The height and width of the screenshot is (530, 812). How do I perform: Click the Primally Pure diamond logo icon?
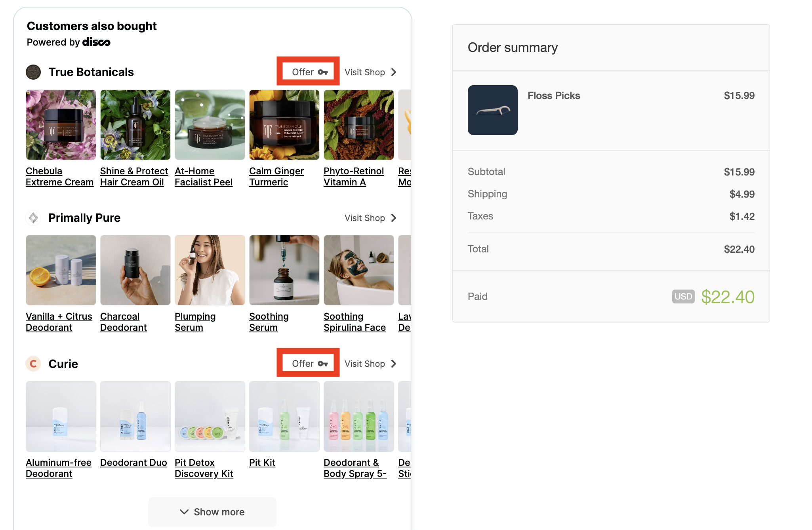[x=33, y=218]
